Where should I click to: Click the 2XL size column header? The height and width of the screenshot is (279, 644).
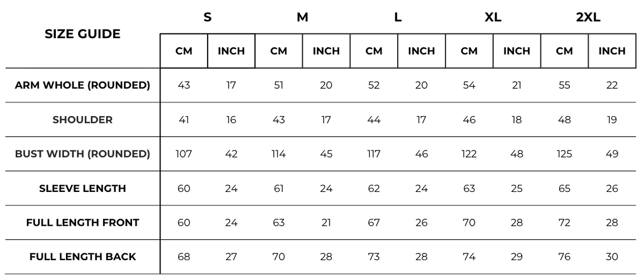588,17
